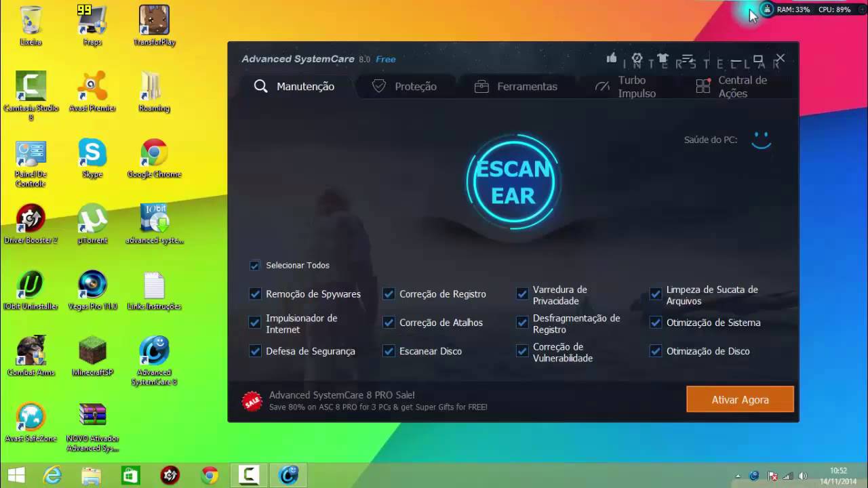Select the Links Instruções text file
This screenshot has width=868, height=488.
154,290
